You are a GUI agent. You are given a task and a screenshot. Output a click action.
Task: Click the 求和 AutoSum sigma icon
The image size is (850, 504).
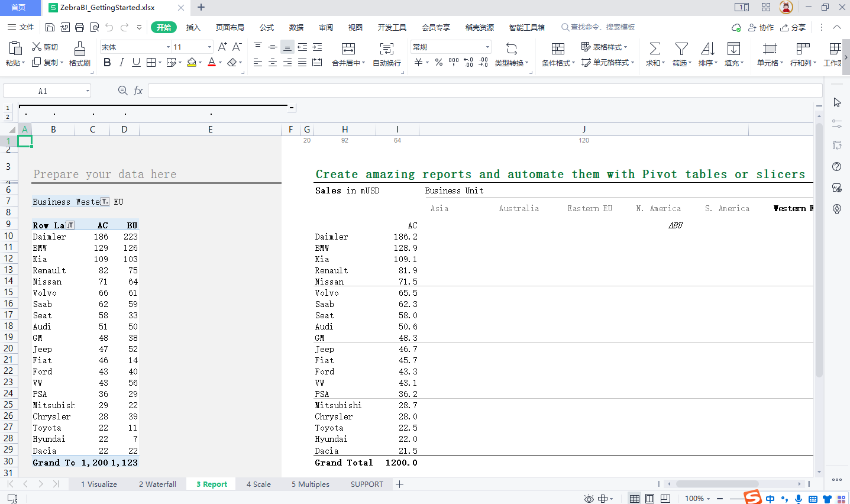pyautogui.click(x=655, y=49)
